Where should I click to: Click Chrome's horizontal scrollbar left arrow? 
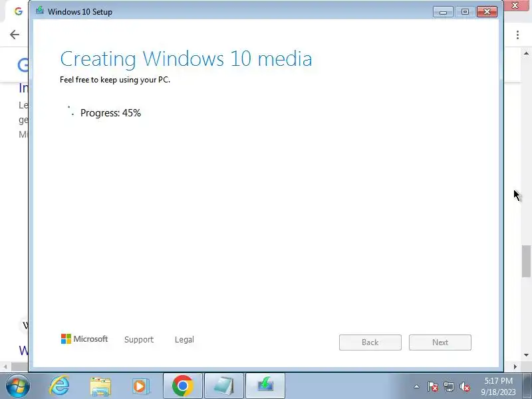point(5,367)
